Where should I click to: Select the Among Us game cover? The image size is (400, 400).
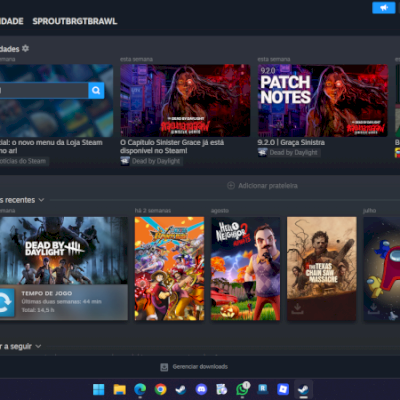382,269
